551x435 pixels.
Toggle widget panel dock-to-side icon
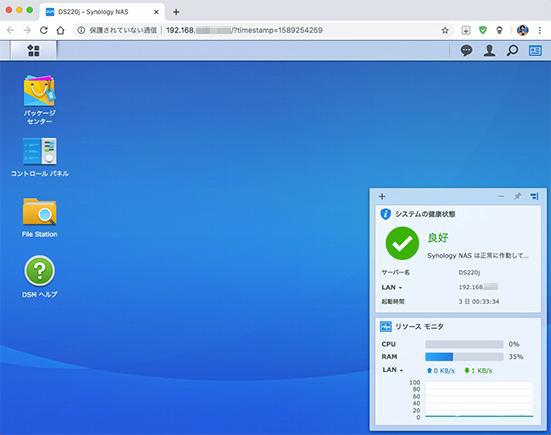pyautogui.click(x=534, y=196)
